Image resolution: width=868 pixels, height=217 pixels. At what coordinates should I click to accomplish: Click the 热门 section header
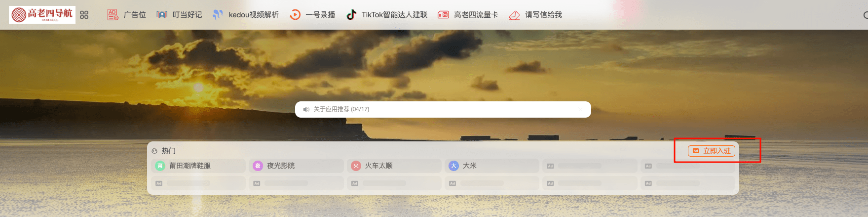coord(164,151)
